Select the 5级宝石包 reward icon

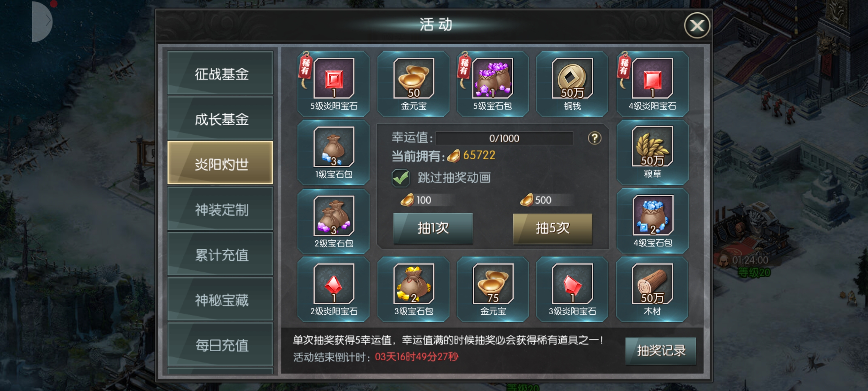(x=493, y=78)
